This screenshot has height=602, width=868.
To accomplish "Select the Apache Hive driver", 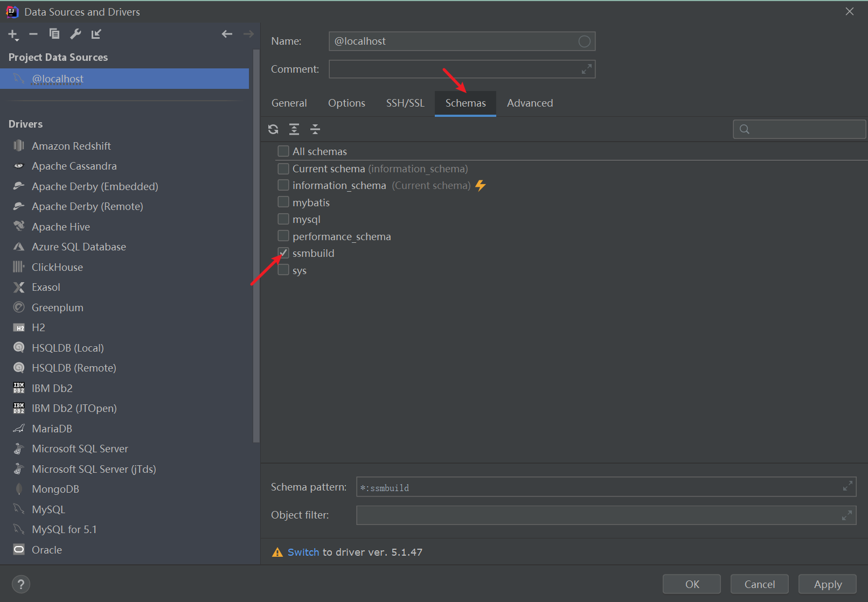I will coord(124,227).
